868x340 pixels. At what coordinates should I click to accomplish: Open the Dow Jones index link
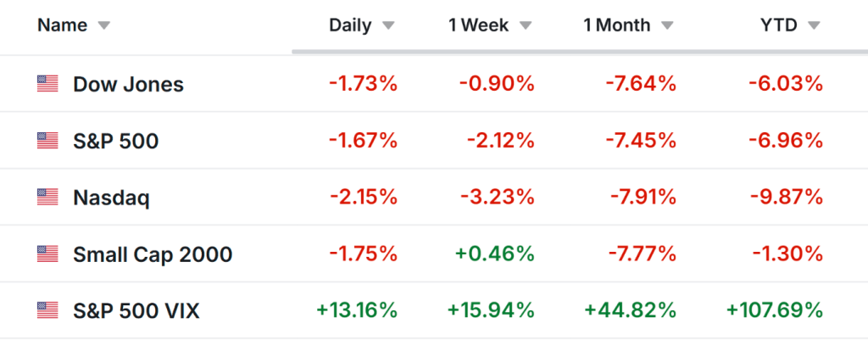[128, 84]
